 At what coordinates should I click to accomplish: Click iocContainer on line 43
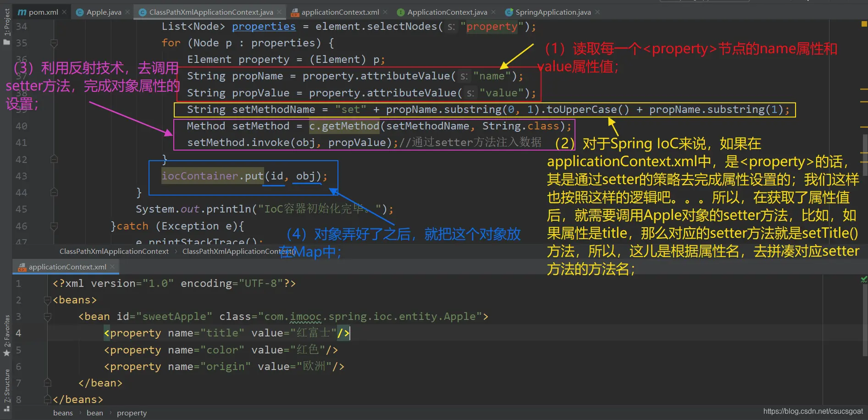tap(199, 176)
